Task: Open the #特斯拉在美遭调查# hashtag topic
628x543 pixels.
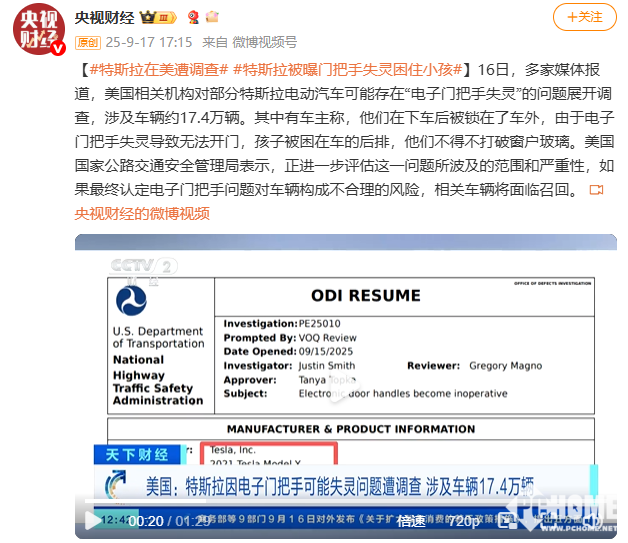Action: (x=156, y=70)
